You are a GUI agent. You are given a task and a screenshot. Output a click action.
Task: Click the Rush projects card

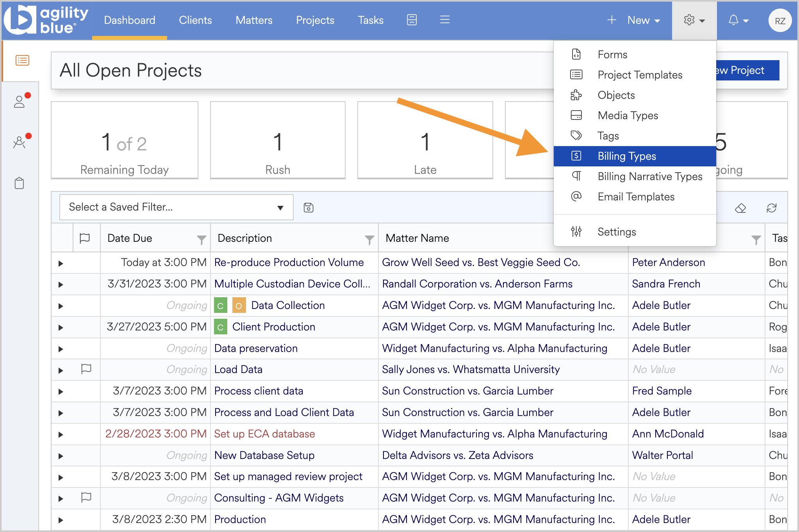pos(278,140)
